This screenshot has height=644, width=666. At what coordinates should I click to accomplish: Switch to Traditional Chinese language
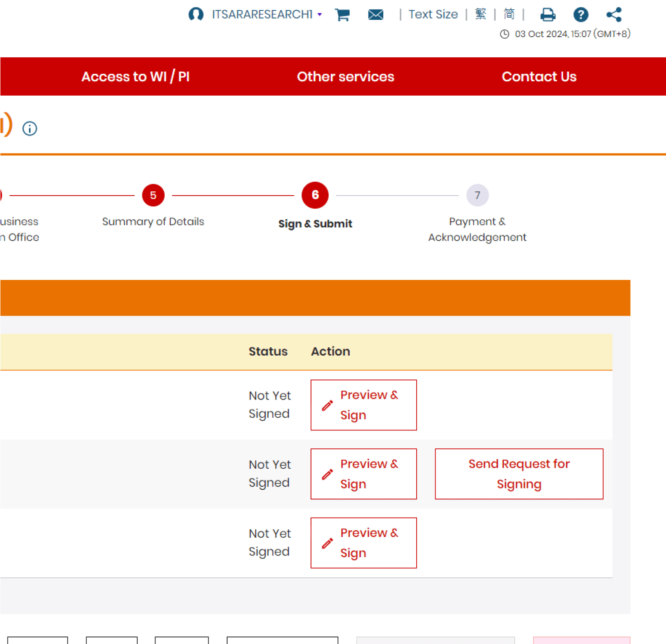[481, 14]
